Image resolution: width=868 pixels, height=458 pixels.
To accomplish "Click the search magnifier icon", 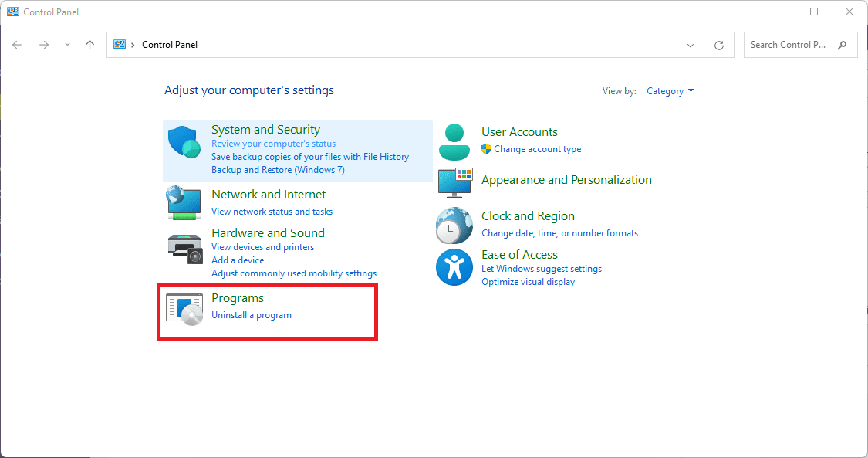I will tap(842, 45).
